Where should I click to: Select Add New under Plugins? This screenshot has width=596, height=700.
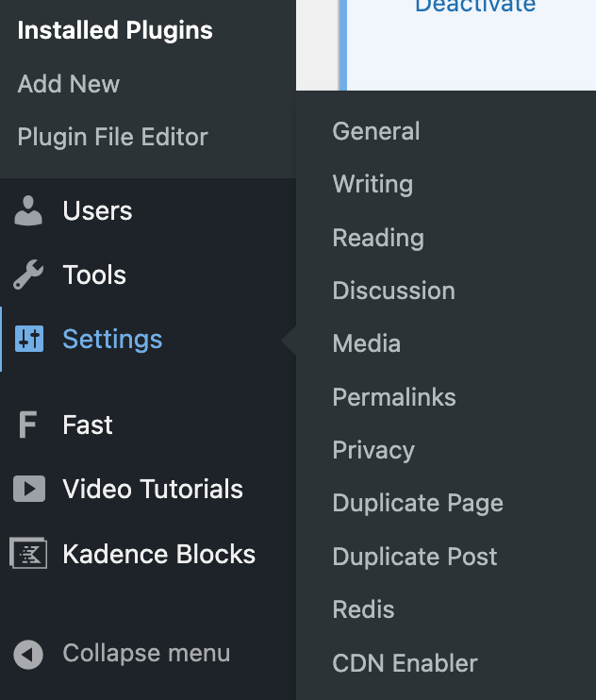coord(69,84)
